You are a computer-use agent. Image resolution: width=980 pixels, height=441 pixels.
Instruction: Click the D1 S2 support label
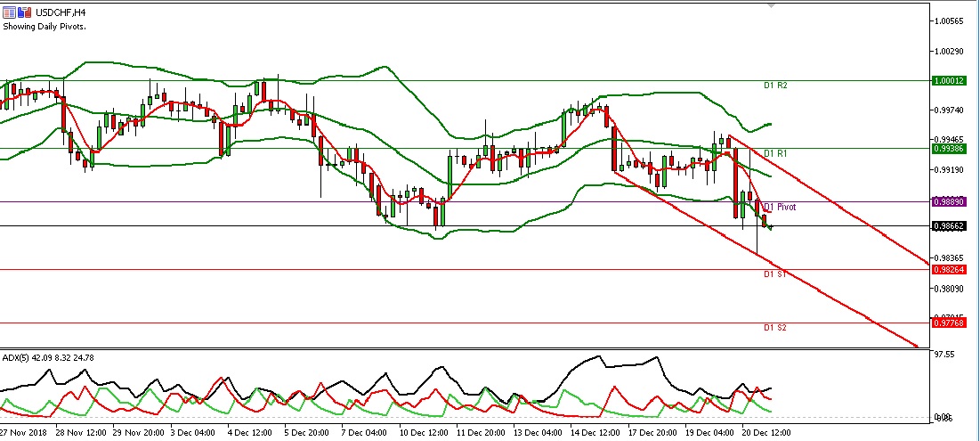tap(775, 328)
